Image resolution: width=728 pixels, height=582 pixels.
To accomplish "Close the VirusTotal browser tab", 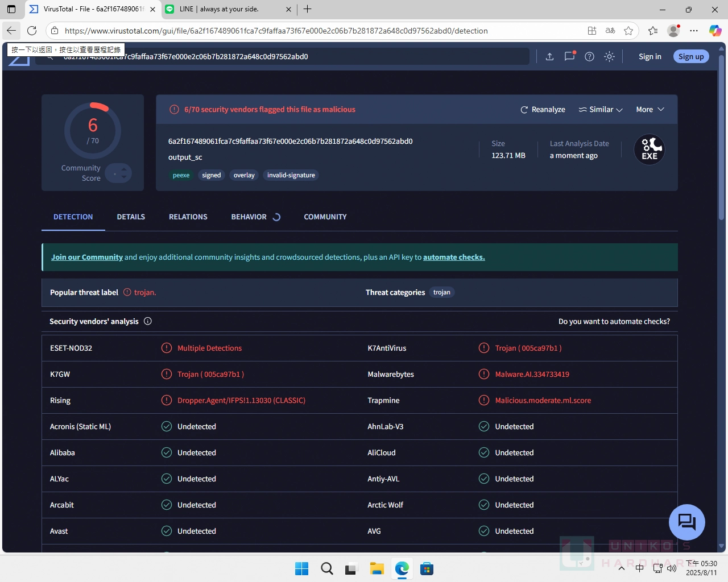I will click(152, 9).
